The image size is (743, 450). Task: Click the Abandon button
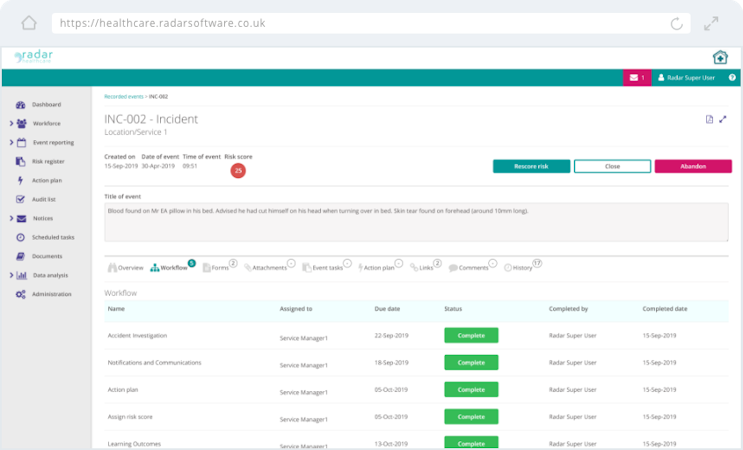(x=693, y=166)
